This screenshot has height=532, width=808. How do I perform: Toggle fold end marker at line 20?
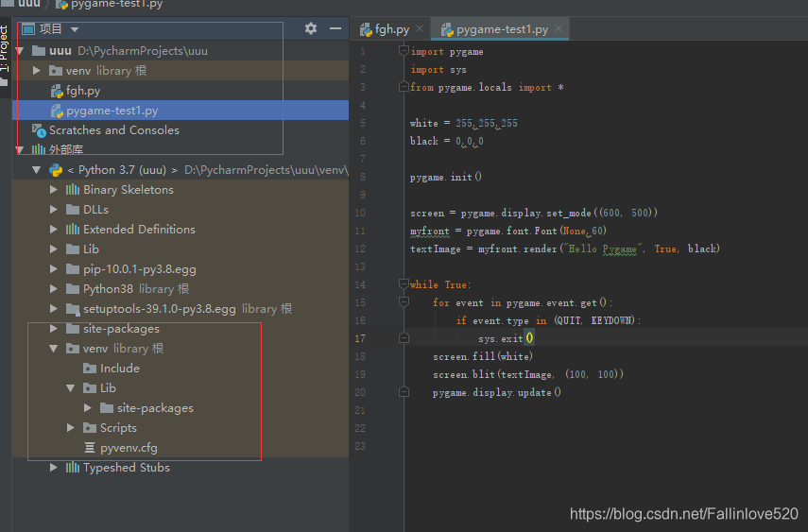point(404,392)
